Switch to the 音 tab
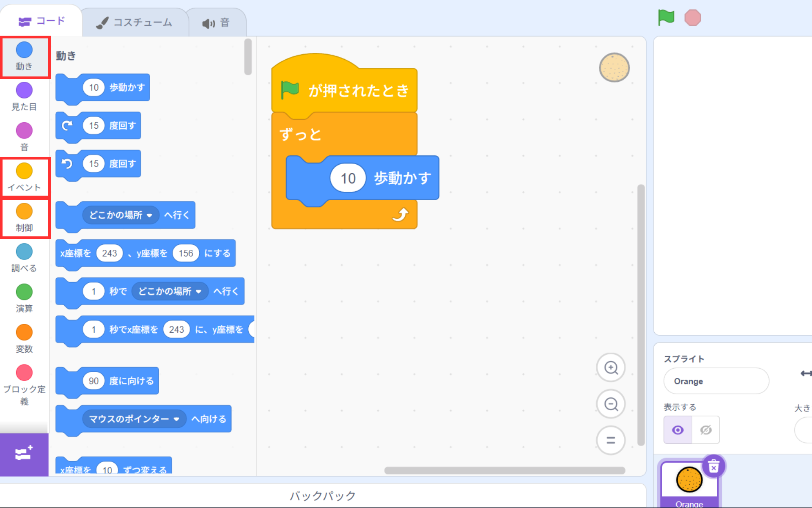The image size is (812, 508). (x=216, y=23)
